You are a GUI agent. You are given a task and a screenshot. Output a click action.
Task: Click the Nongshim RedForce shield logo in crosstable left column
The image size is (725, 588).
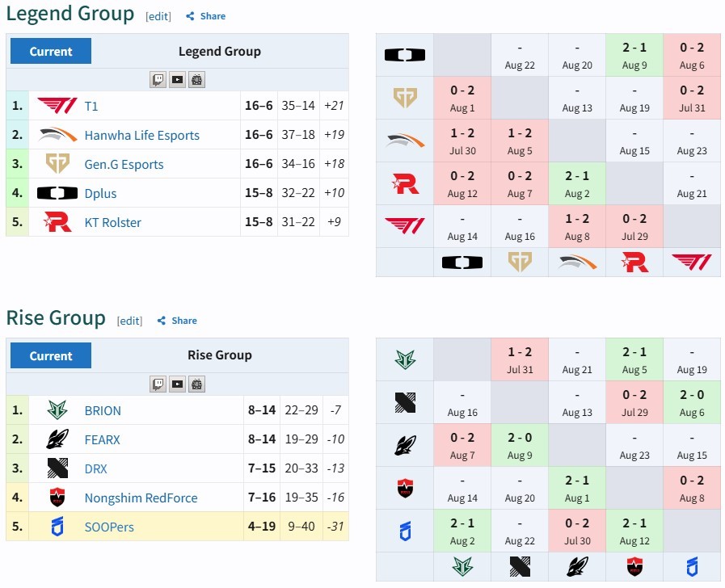coord(405,488)
